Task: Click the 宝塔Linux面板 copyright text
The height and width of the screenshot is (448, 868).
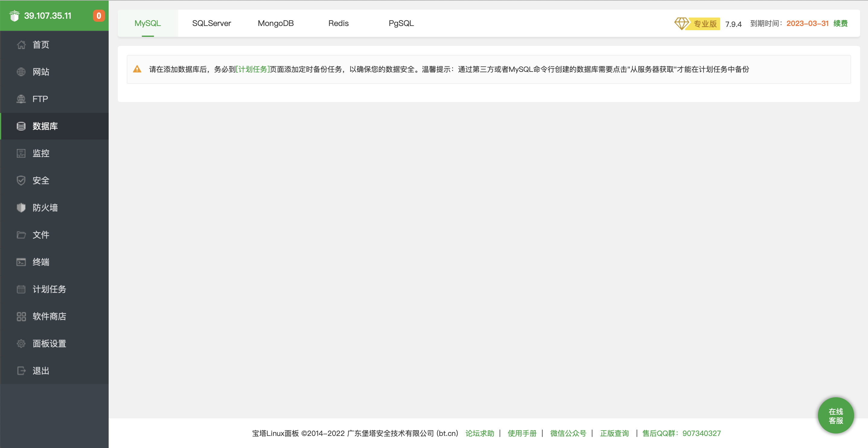Action: tap(355, 433)
